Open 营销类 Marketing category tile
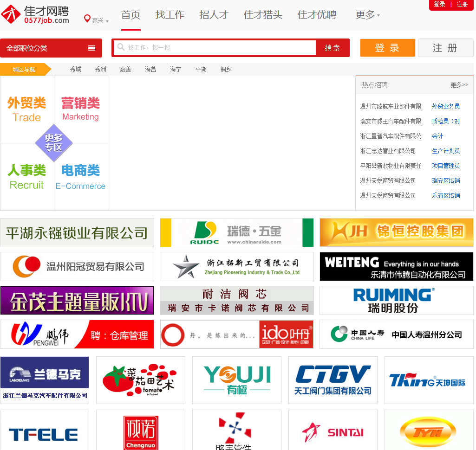Screen dimensions: 476x450 pos(81,109)
